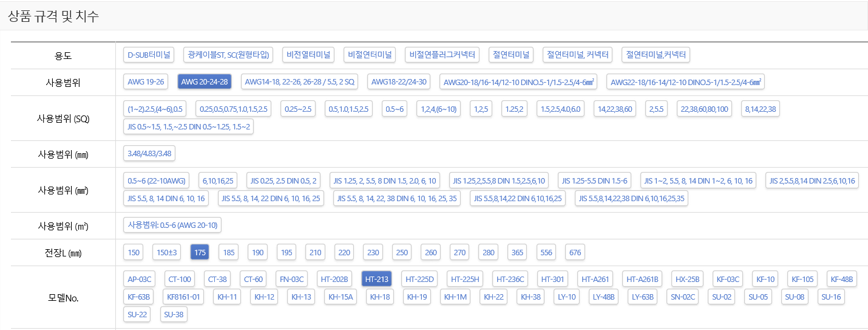Select overall length 676
Viewport: 868px width, 330px height.
point(575,252)
